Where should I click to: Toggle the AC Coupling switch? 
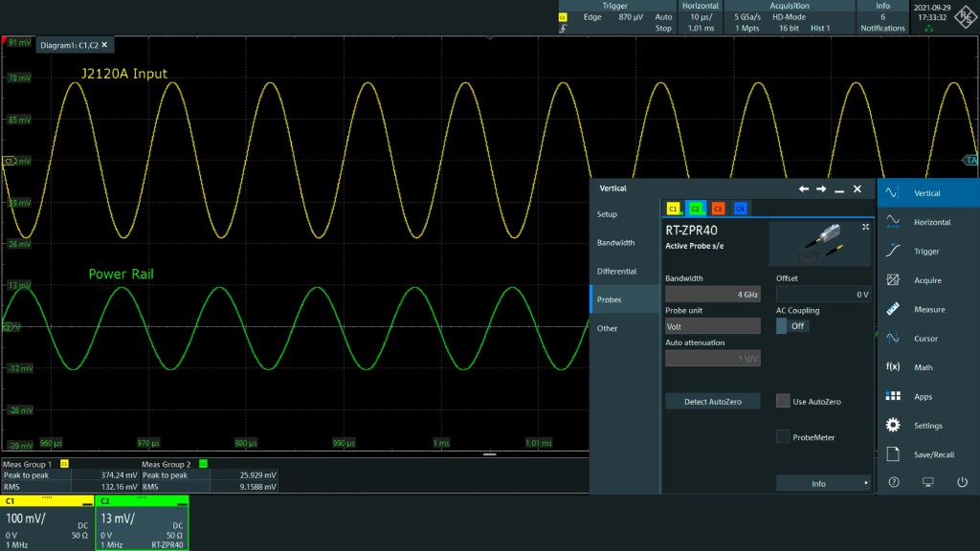coord(792,326)
